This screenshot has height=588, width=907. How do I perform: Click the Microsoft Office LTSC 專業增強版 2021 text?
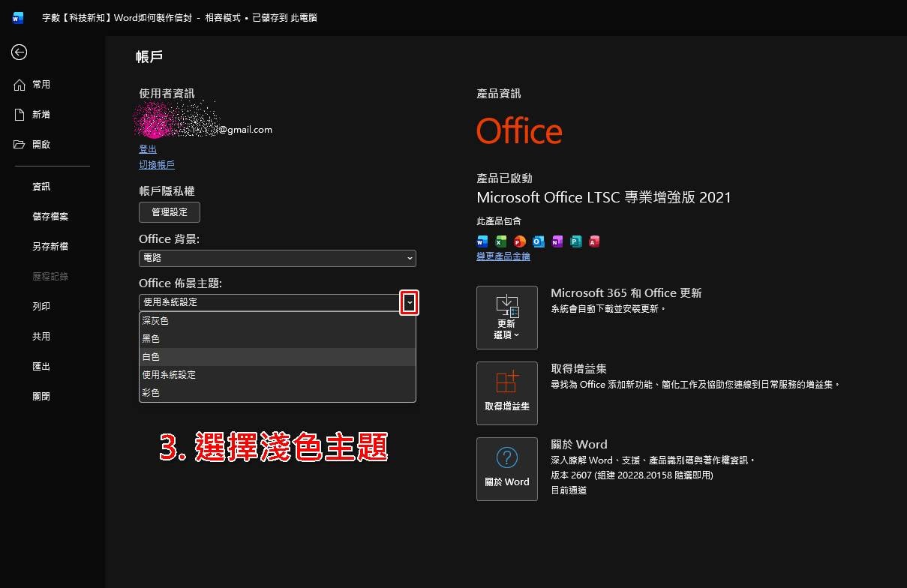604,197
